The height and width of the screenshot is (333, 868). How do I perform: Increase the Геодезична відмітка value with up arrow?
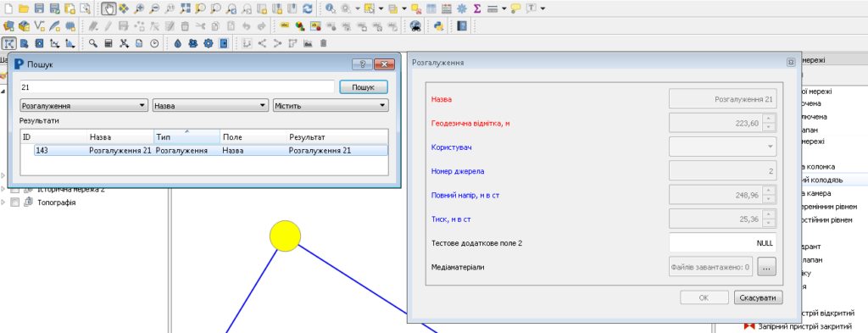[x=769, y=119]
